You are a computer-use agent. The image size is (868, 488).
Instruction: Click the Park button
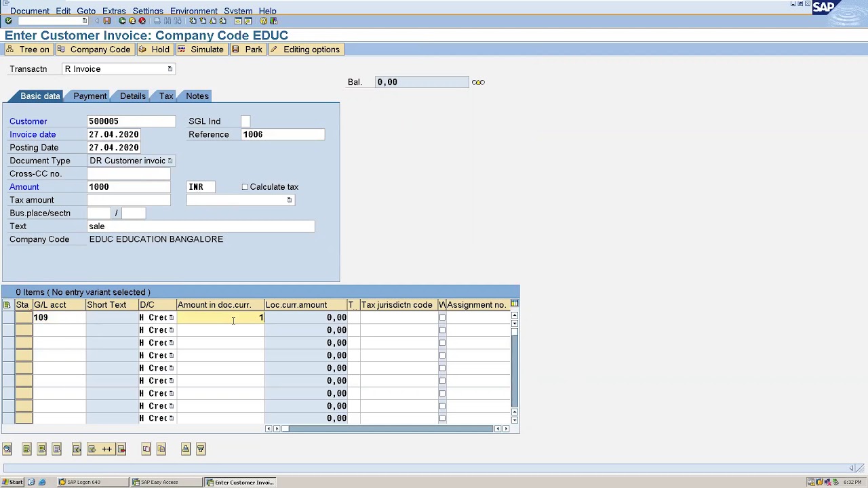click(247, 49)
